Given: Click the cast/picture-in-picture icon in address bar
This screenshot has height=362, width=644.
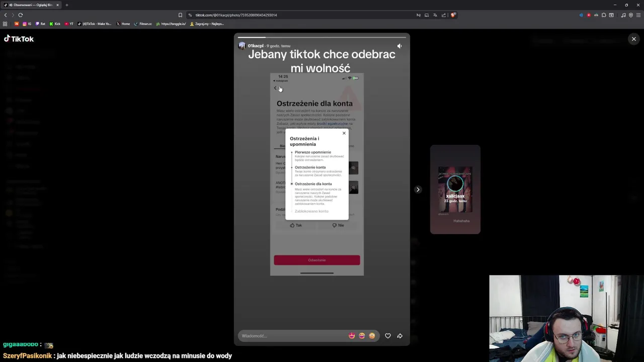Looking at the screenshot, I should pyautogui.click(x=427, y=15).
